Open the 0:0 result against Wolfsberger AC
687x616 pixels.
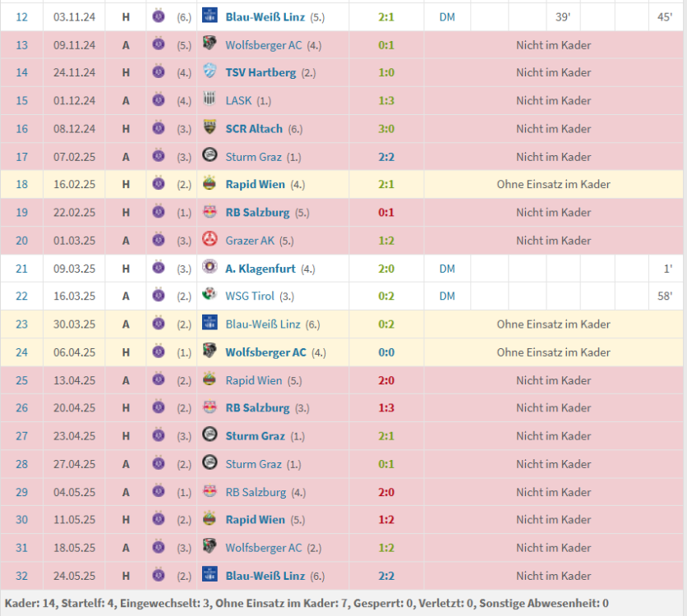pos(386,352)
